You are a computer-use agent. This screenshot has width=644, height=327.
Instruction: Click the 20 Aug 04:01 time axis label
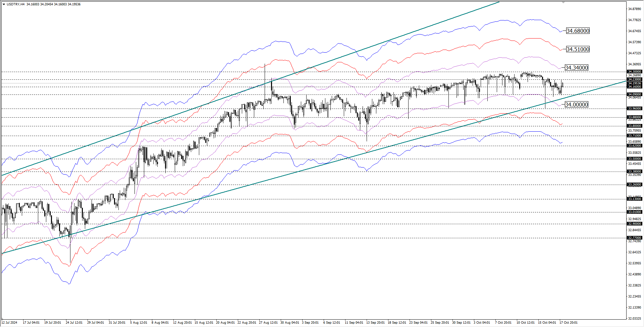coord(225,323)
